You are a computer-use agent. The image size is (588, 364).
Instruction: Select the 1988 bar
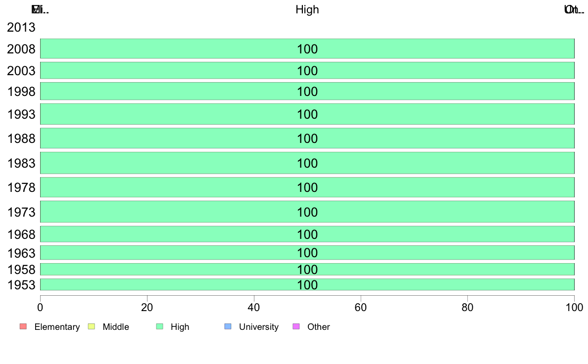click(x=307, y=138)
